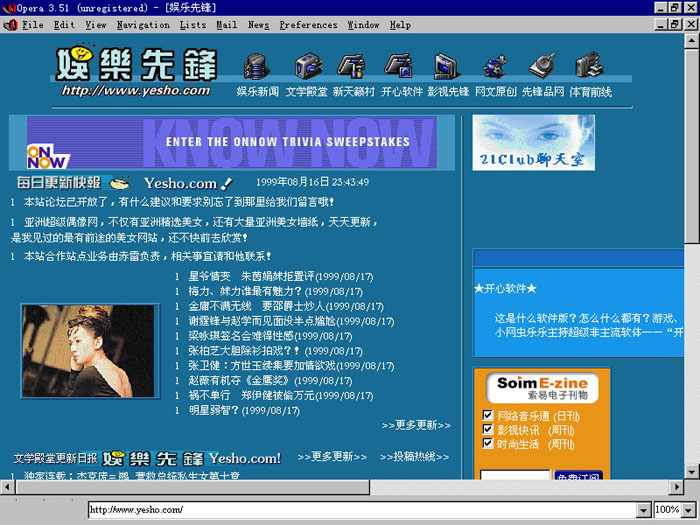Click the celebrity photo thumbnail
Viewport: 700px width, 525px height.
[x=90, y=351]
